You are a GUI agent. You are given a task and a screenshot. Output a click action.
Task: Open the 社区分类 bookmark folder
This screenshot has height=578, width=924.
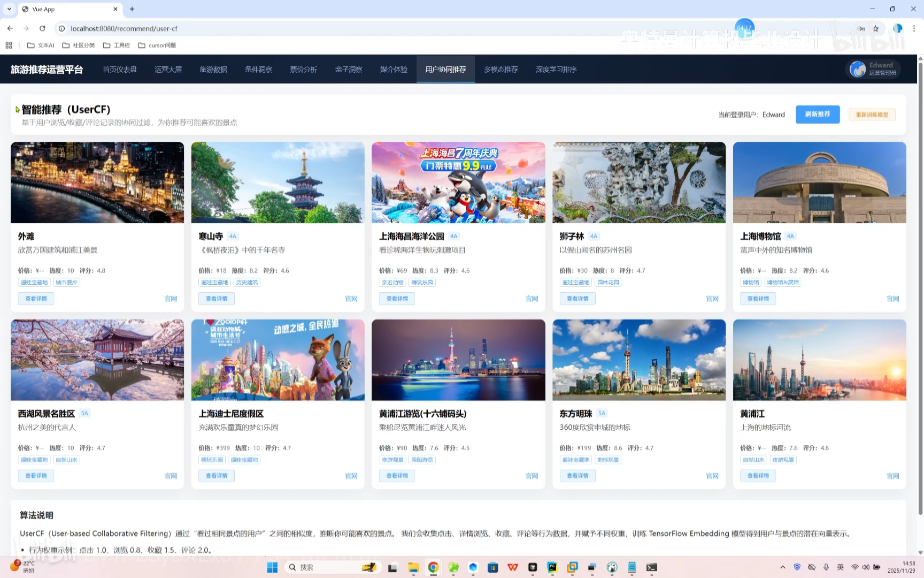[x=79, y=45]
